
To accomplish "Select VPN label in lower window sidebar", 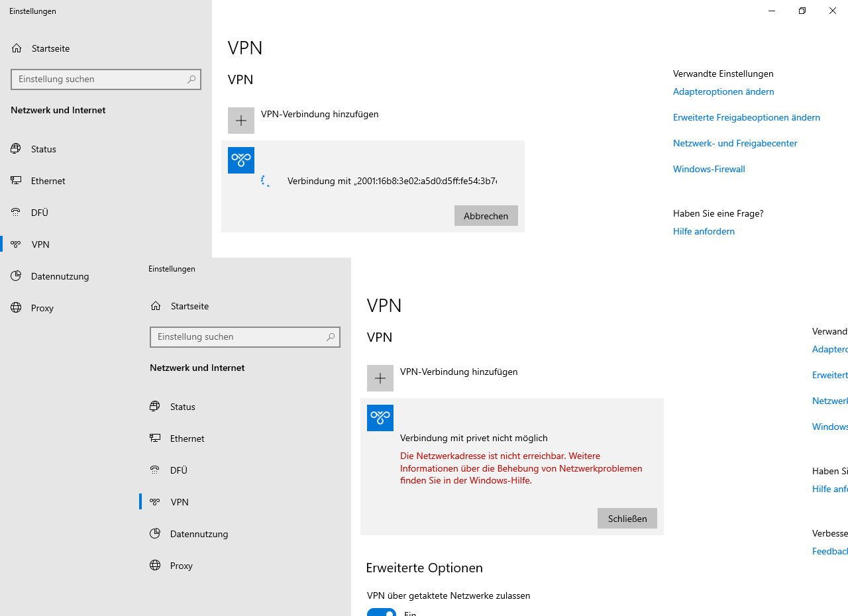I will coord(180,502).
